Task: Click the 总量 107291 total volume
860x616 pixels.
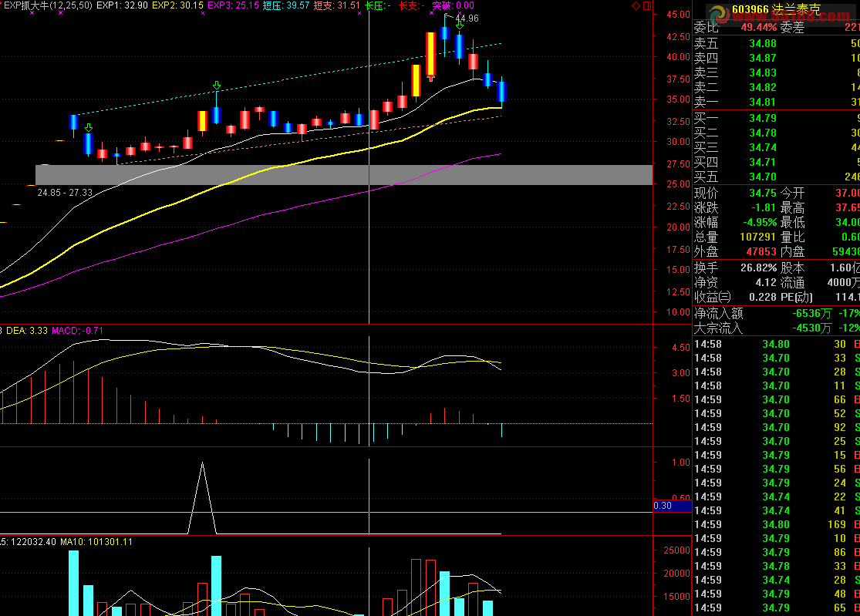Action: pos(758,237)
